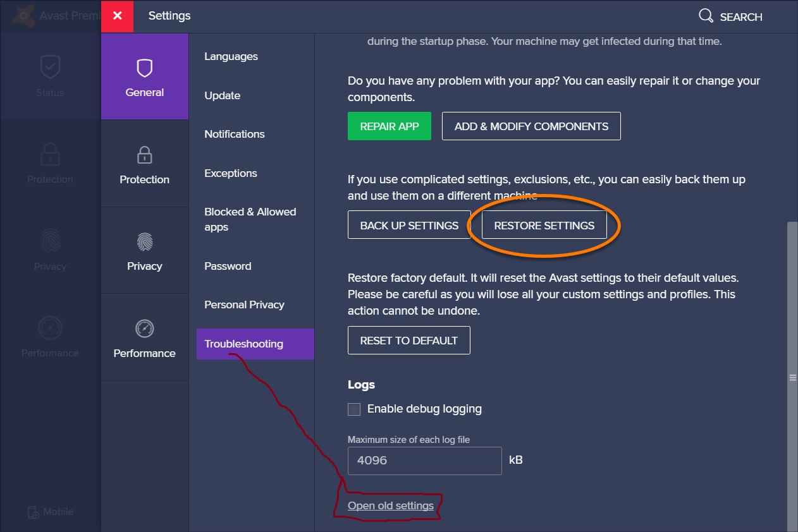The height and width of the screenshot is (532, 798).
Task: Click the Repair App button
Action: pyautogui.click(x=390, y=126)
